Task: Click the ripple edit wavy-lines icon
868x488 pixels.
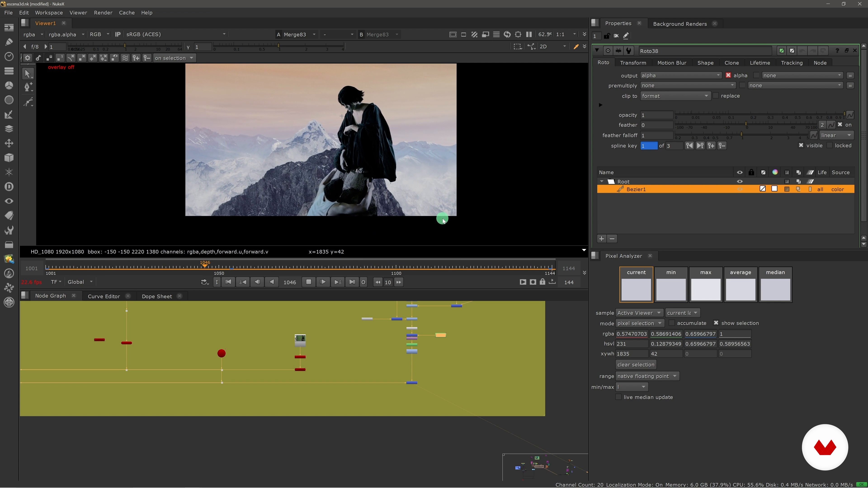Action: [125, 58]
